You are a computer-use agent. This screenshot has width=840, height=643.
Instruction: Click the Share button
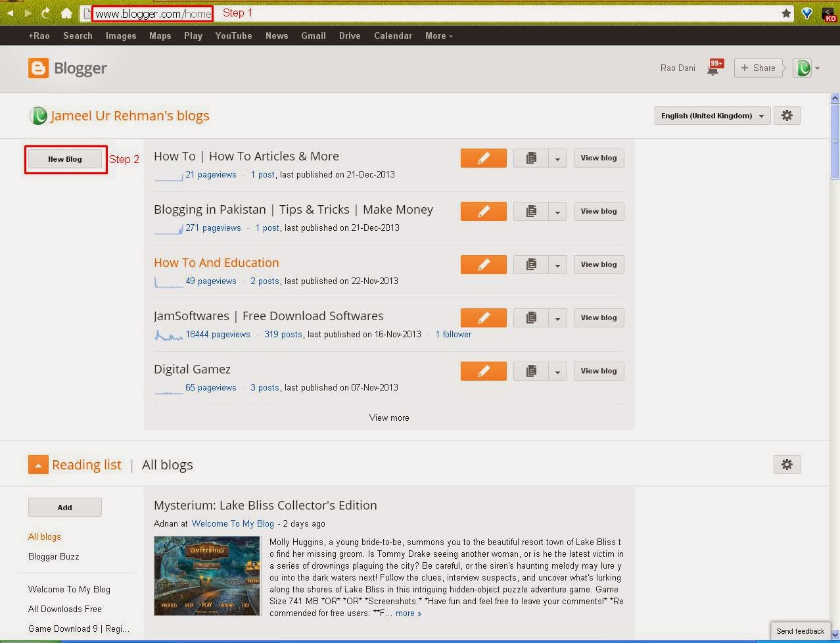758,68
